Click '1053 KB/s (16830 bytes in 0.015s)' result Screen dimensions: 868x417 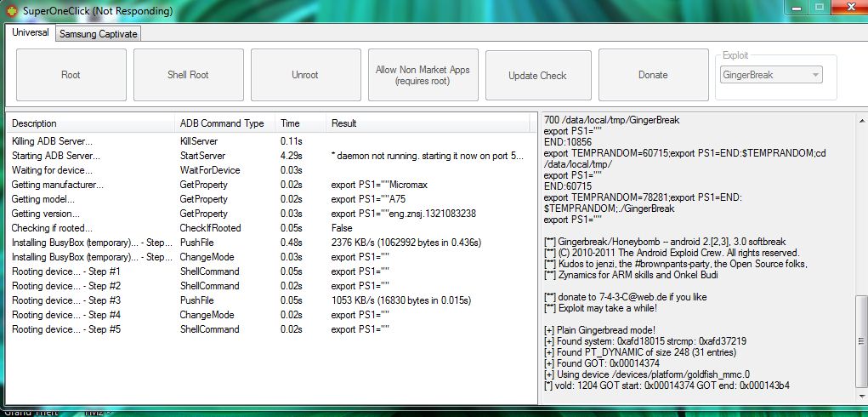[401, 300]
